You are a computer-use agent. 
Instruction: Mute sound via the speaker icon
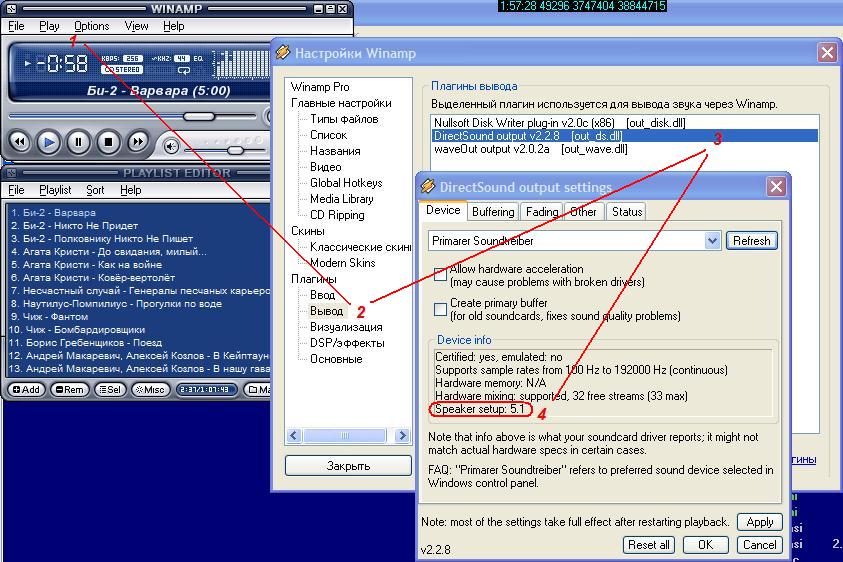click(x=171, y=146)
